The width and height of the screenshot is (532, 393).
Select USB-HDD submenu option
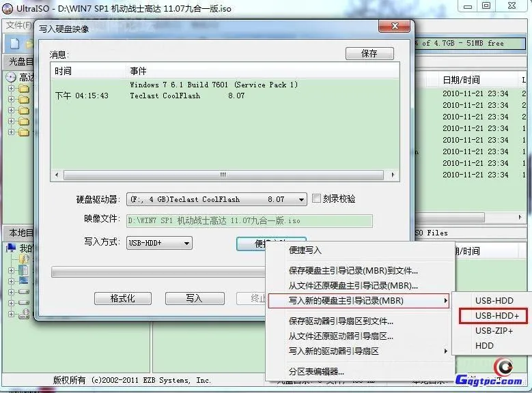(494, 301)
